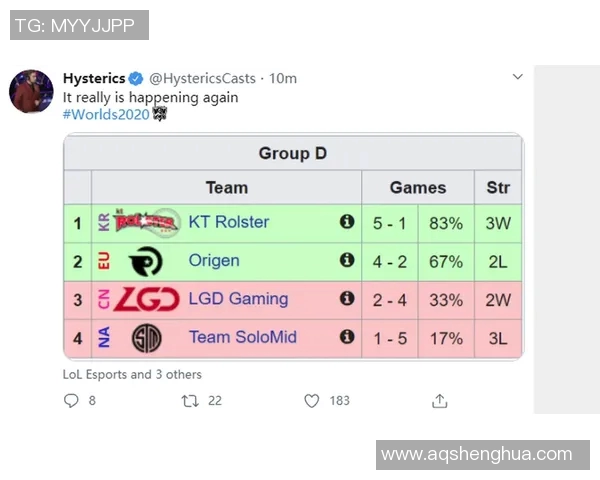
Task: Expand the tweet options chevron
Action: point(517,77)
